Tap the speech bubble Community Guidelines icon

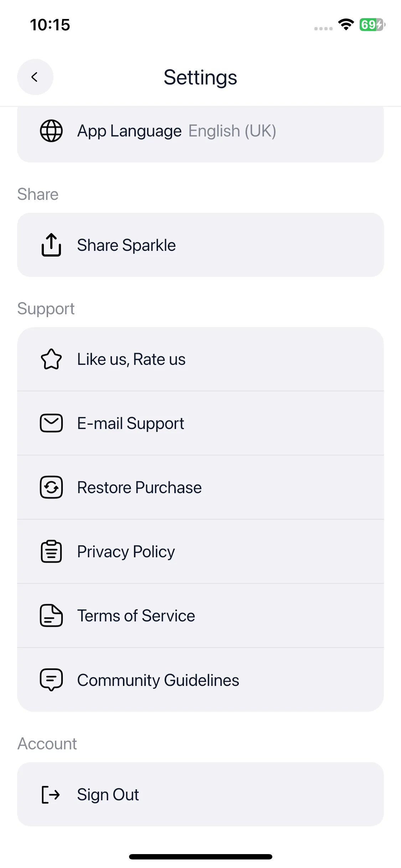pyautogui.click(x=51, y=680)
